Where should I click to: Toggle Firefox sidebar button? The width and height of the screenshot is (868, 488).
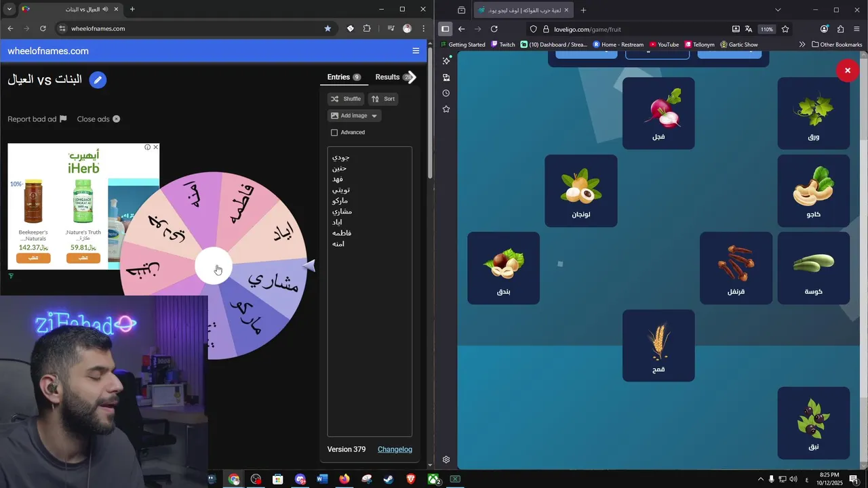(x=446, y=29)
